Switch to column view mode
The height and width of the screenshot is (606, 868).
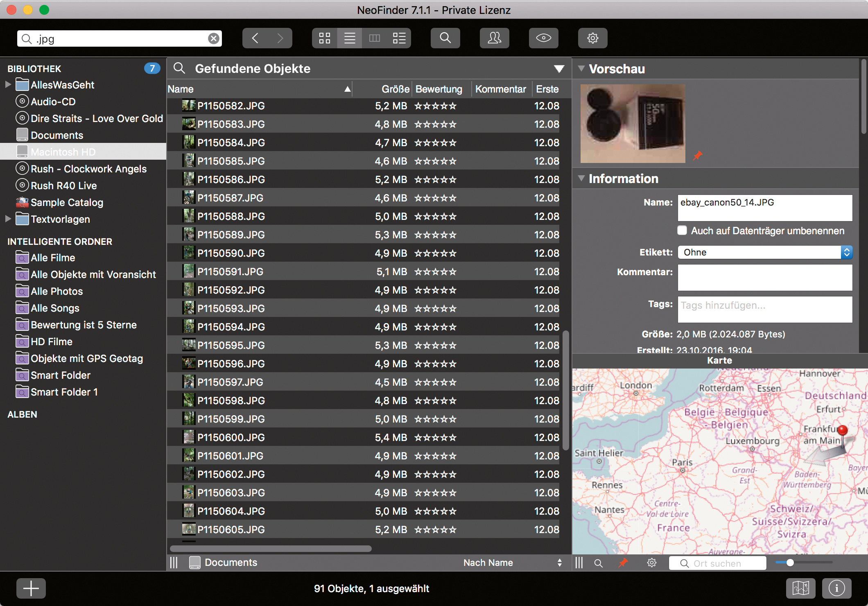(x=375, y=38)
